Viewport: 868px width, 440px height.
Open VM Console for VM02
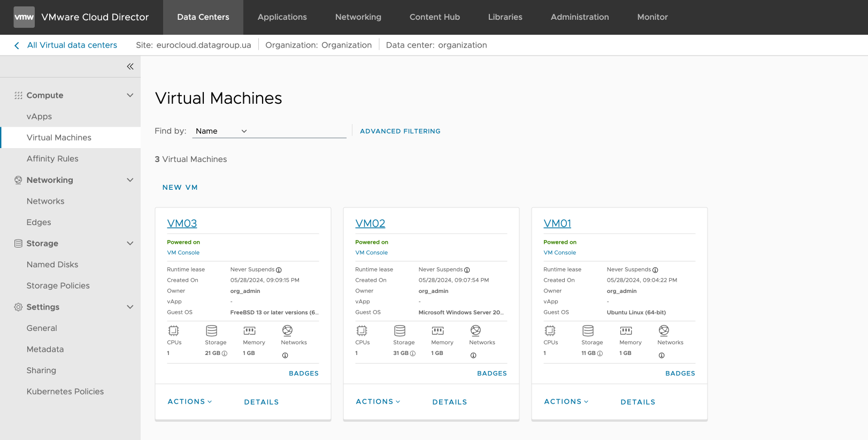372,253
